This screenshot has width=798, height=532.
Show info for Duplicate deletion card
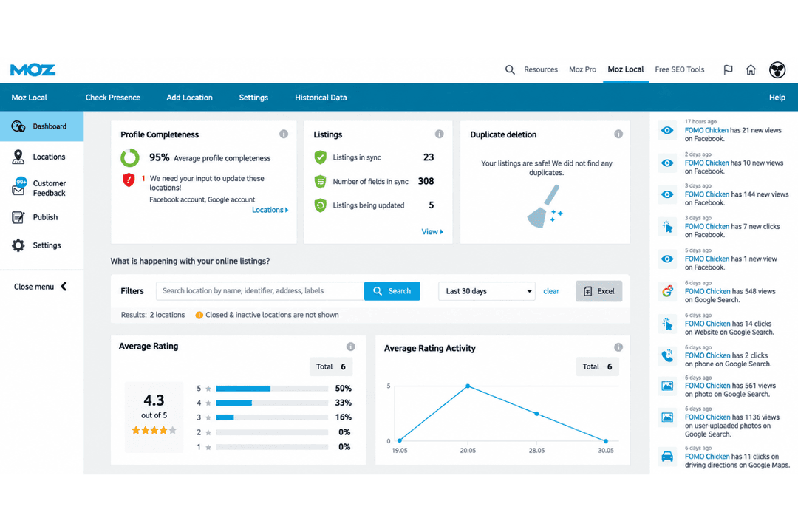tap(618, 134)
